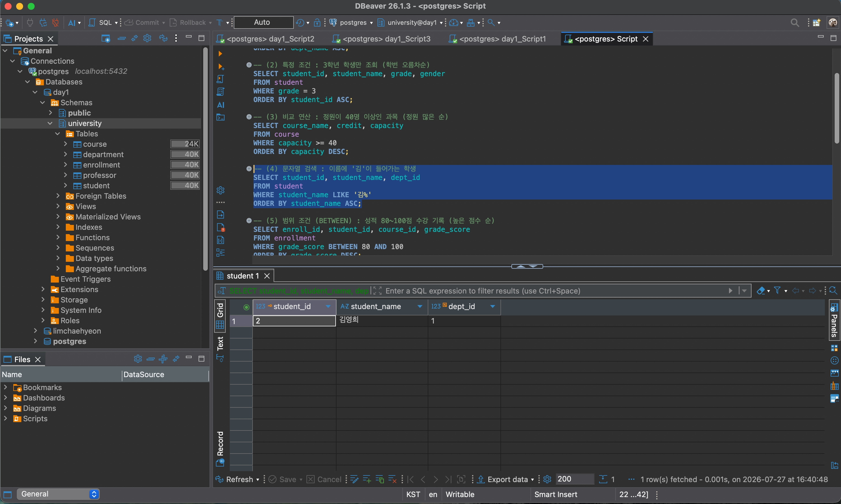Click the Add row icon in results toolbar
The height and width of the screenshot is (504, 841).
pyautogui.click(x=367, y=479)
